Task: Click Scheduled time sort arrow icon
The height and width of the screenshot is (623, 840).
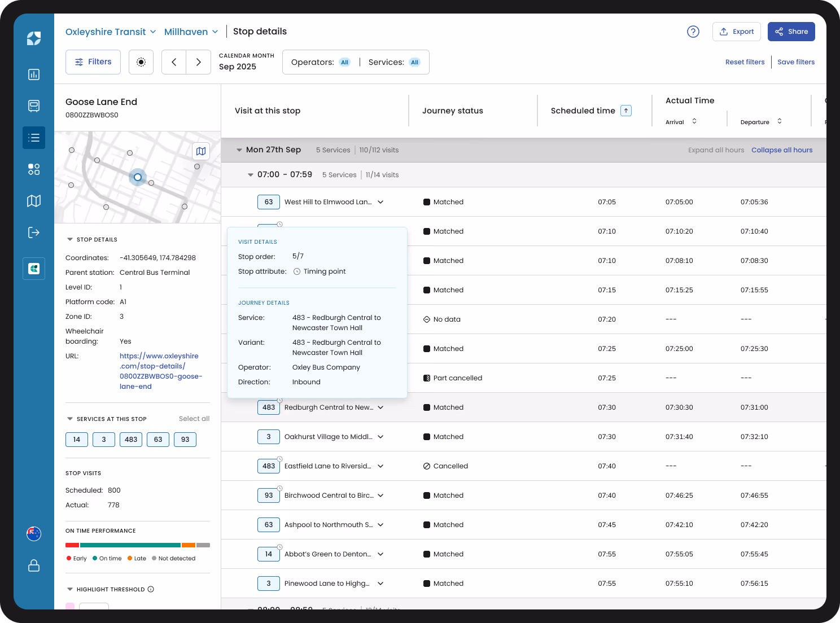Action: pos(626,111)
